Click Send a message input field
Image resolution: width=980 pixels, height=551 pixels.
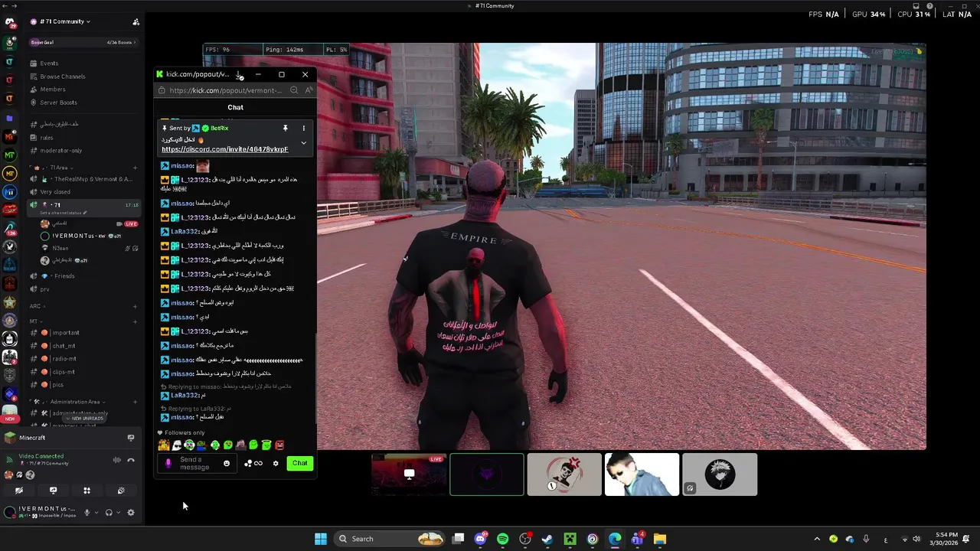click(x=199, y=463)
